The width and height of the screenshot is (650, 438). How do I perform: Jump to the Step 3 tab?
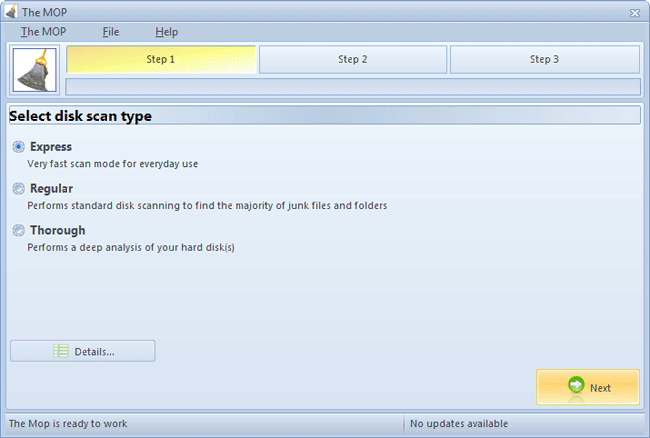(x=544, y=60)
